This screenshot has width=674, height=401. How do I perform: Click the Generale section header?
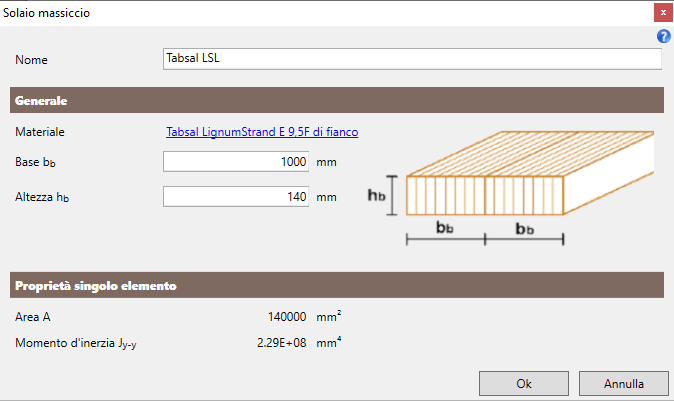pos(337,100)
